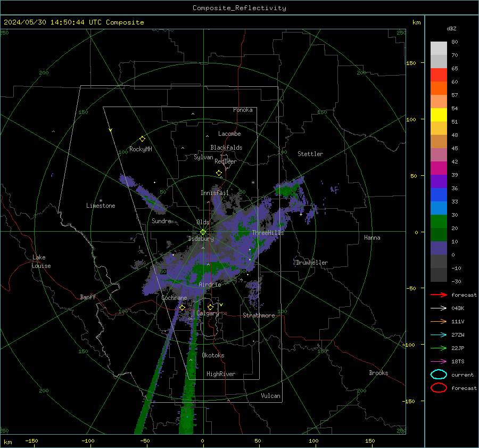Click slate-purple swatch between 10 and 0

pyautogui.click(x=439, y=248)
